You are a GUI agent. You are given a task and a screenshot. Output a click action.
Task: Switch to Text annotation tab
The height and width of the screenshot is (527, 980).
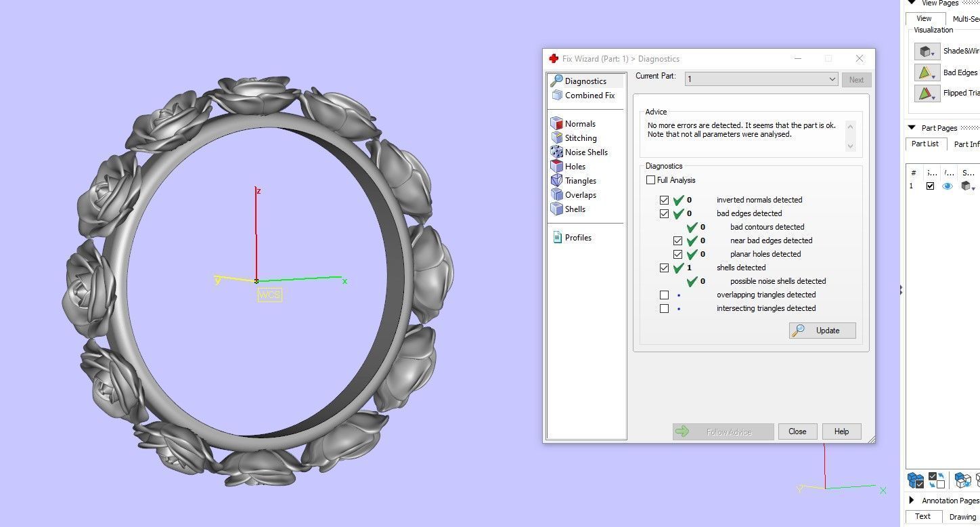(x=923, y=516)
